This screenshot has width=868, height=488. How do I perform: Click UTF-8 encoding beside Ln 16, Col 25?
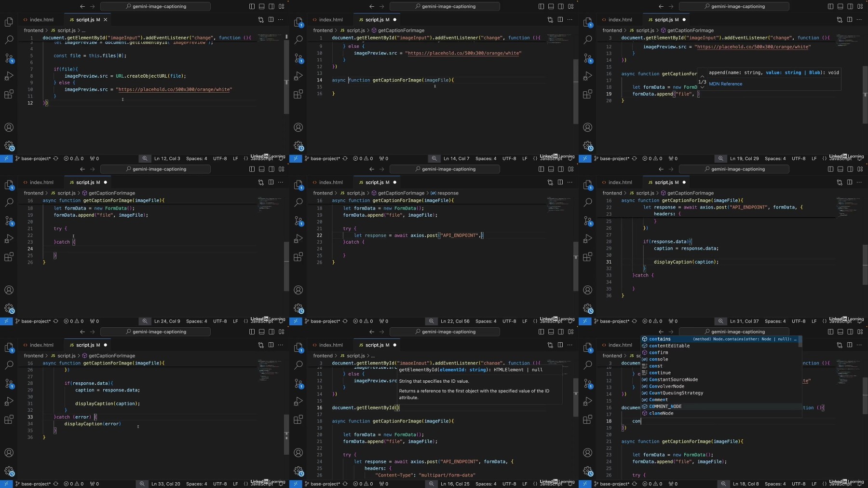click(x=509, y=484)
